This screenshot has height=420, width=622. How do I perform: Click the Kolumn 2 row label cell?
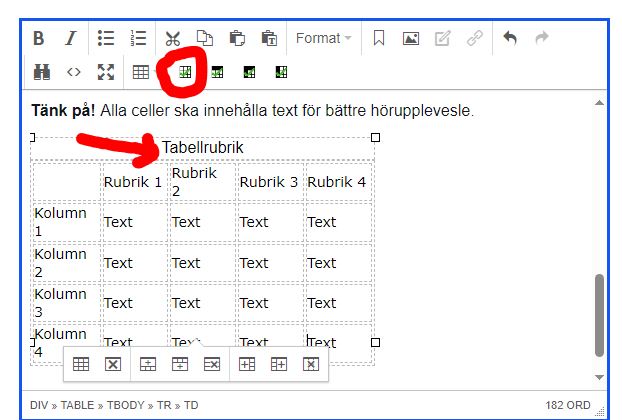pyautogui.click(x=66, y=263)
